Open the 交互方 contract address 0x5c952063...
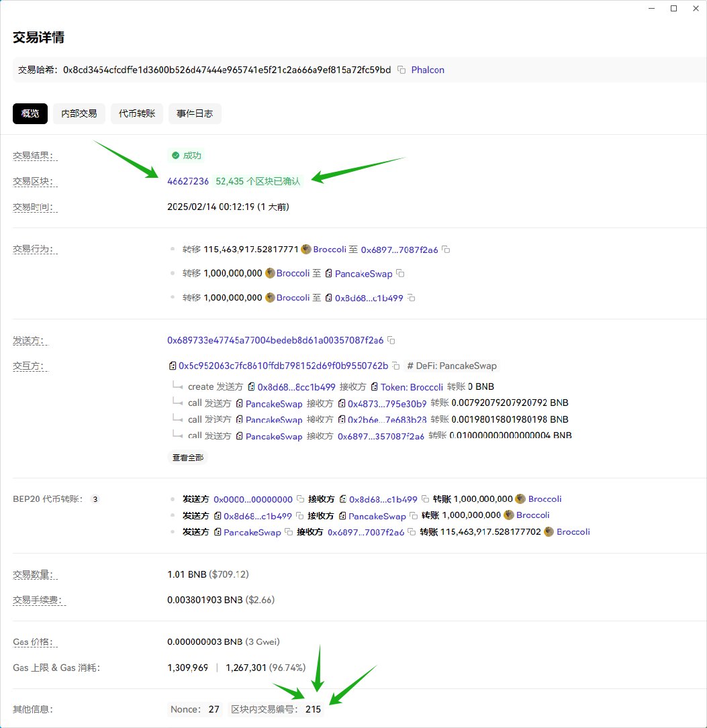The image size is (707, 728). pos(283,366)
